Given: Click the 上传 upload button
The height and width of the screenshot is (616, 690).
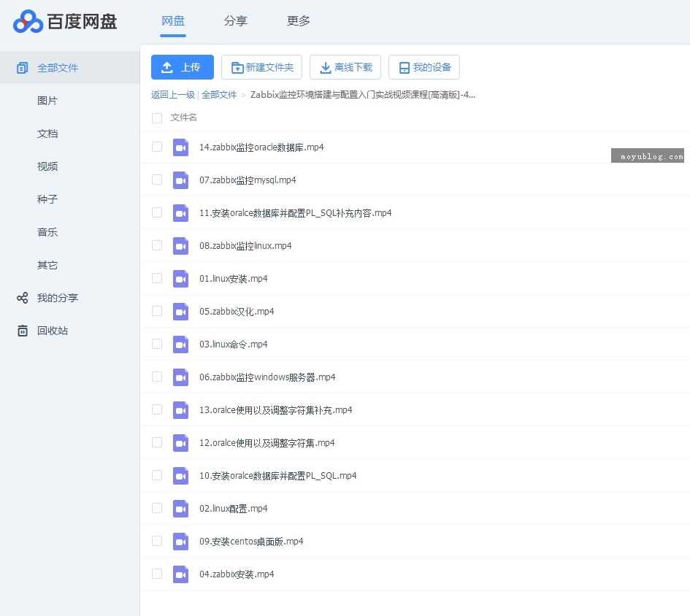Looking at the screenshot, I should click(x=182, y=66).
